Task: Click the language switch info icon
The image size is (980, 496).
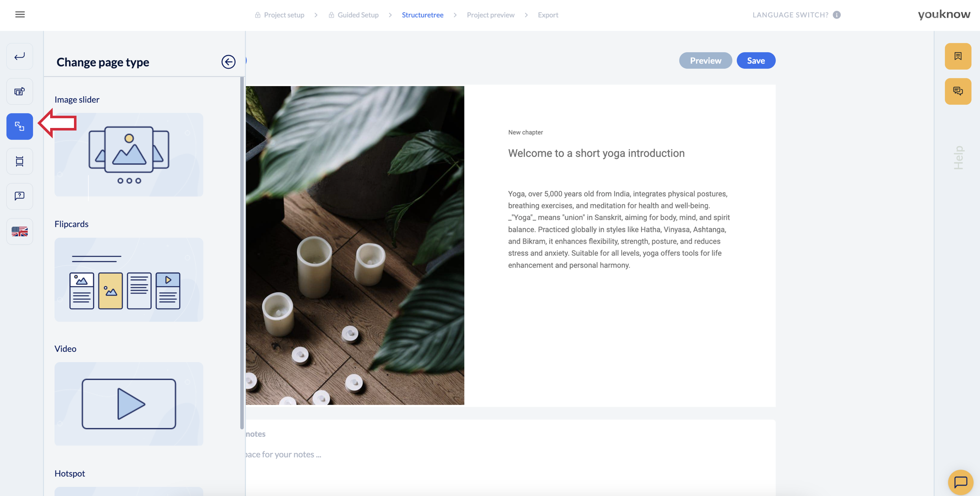Action: [x=837, y=15]
